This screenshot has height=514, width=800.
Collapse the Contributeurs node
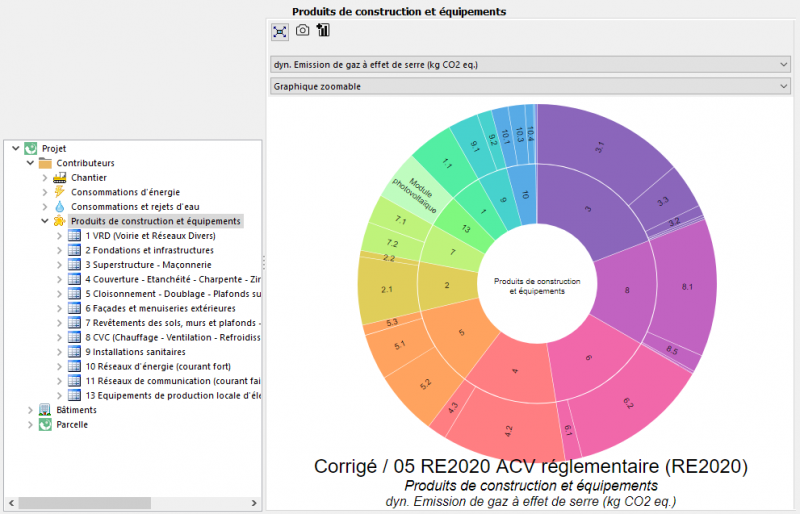point(30,163)
